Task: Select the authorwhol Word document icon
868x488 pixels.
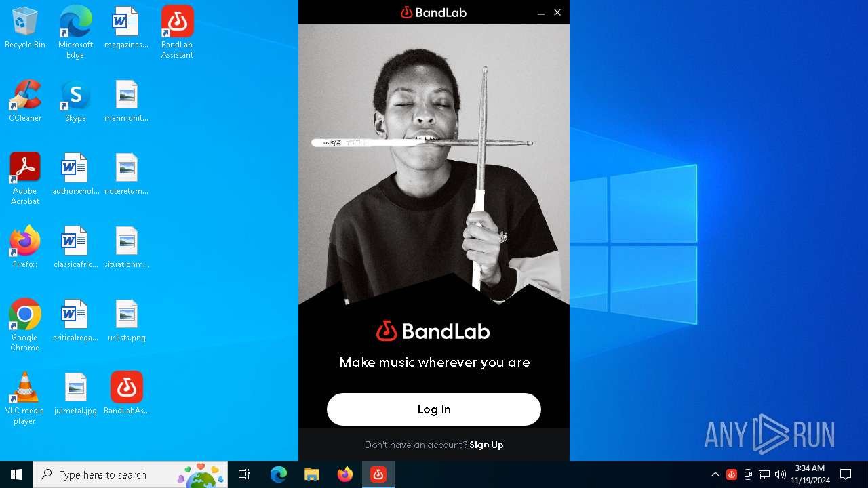Action: tap(75, 175)
